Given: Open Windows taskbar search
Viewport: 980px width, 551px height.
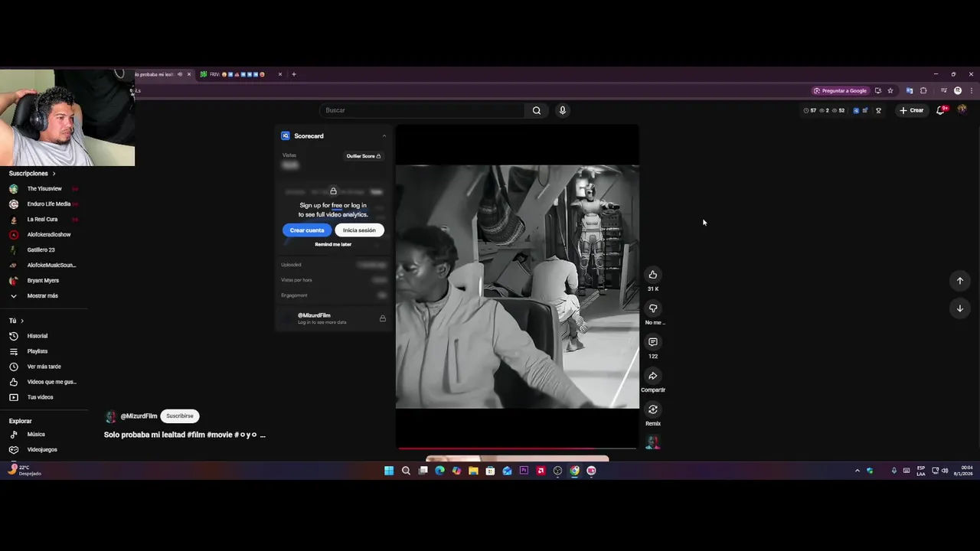Looking at the screenshot, I should tap(406, 471).
